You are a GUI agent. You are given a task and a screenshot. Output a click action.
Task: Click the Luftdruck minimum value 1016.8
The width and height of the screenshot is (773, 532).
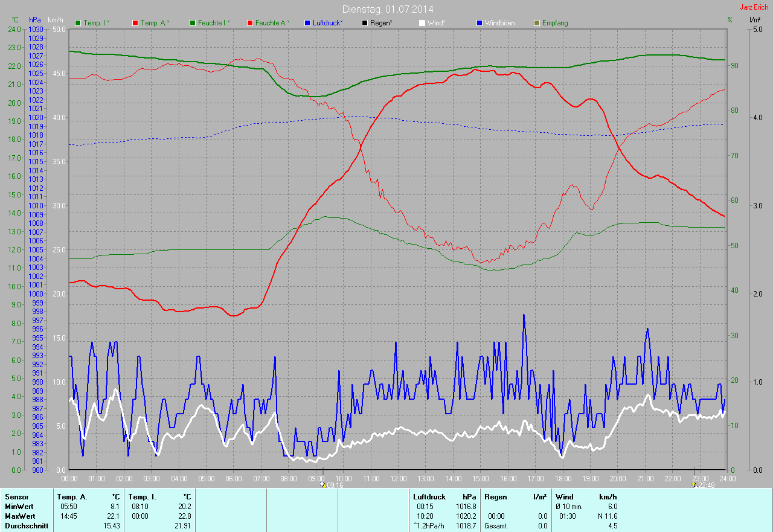coord(465,507)
